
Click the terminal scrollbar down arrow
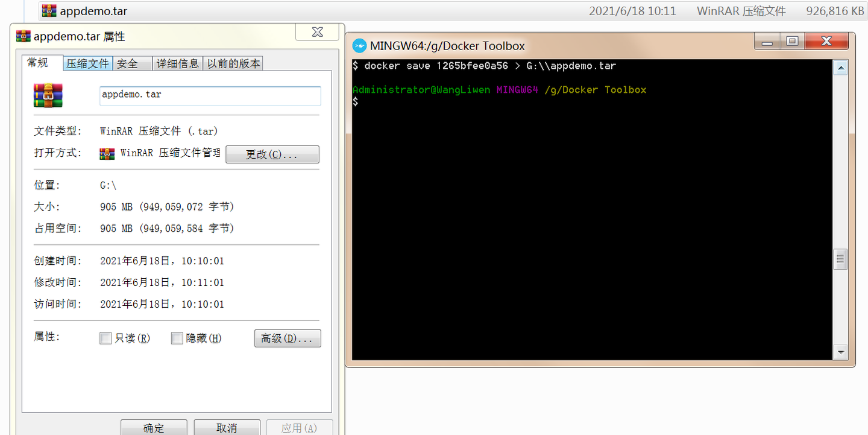click(x=841, y=352)
